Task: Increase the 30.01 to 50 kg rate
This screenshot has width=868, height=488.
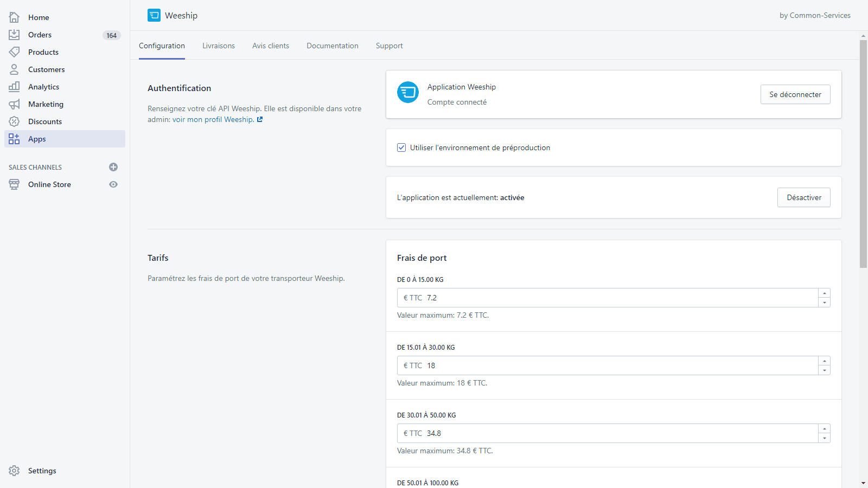Action: pyautogui.click(x=824, y=429)
